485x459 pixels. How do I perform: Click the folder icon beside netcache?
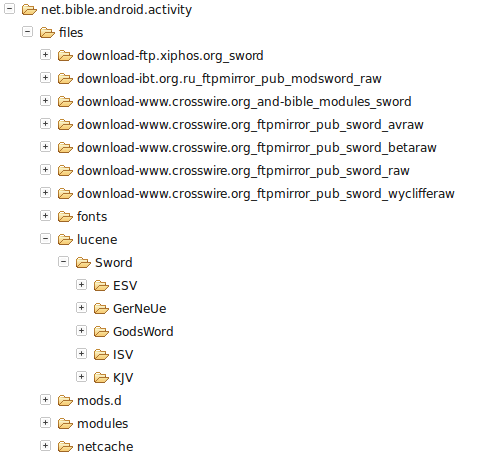[x=65, y=447]
